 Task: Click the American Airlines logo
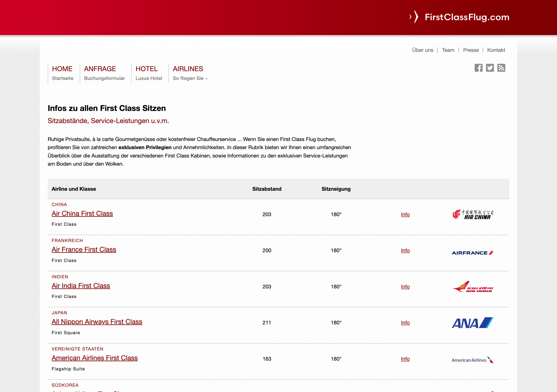click(472, 360)
